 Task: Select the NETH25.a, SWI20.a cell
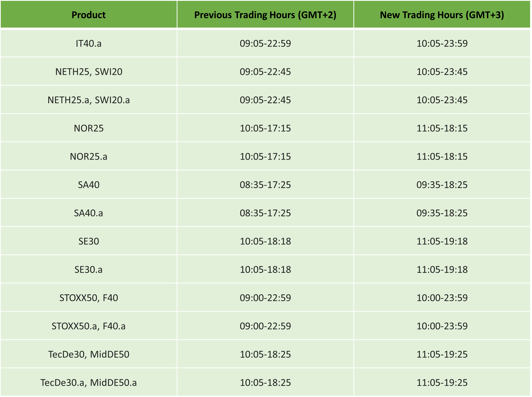point(89,100)
